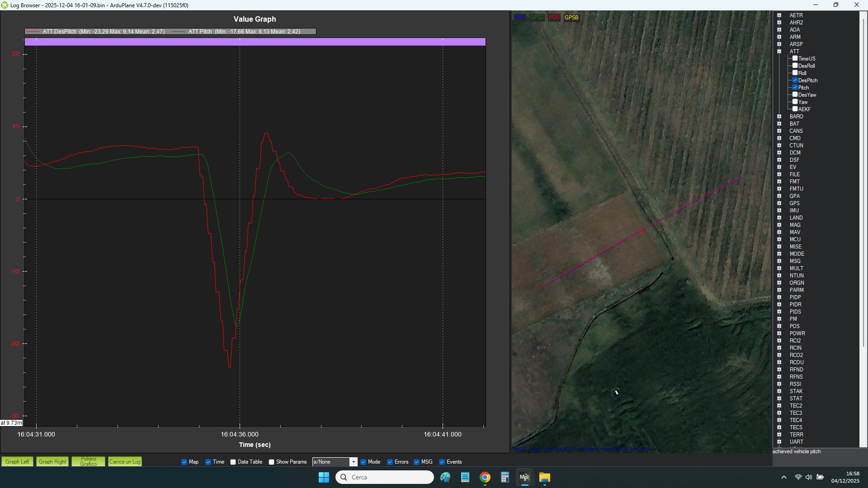
Task: Open Mission Planner taskbar icon
Action: [524, 478]
